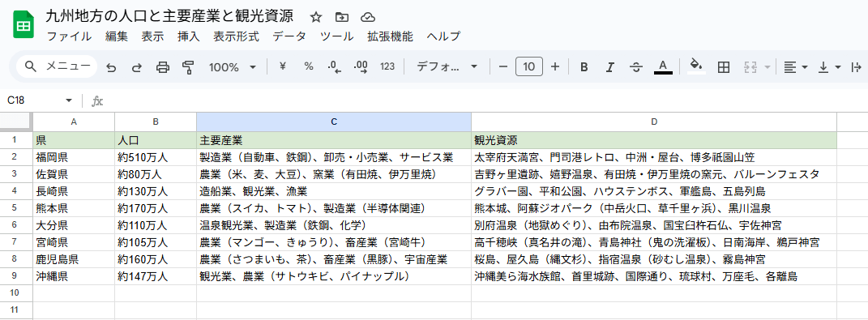The height and width of the screenshot is (320, 868).
Task: Expand the merge cells dropdown arrow
Action: coord(768,67)
